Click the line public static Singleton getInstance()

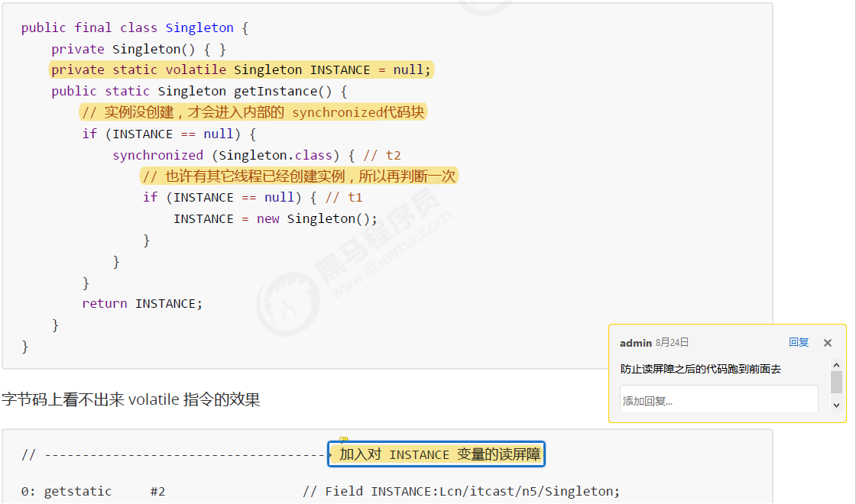(x=199, y=91)
